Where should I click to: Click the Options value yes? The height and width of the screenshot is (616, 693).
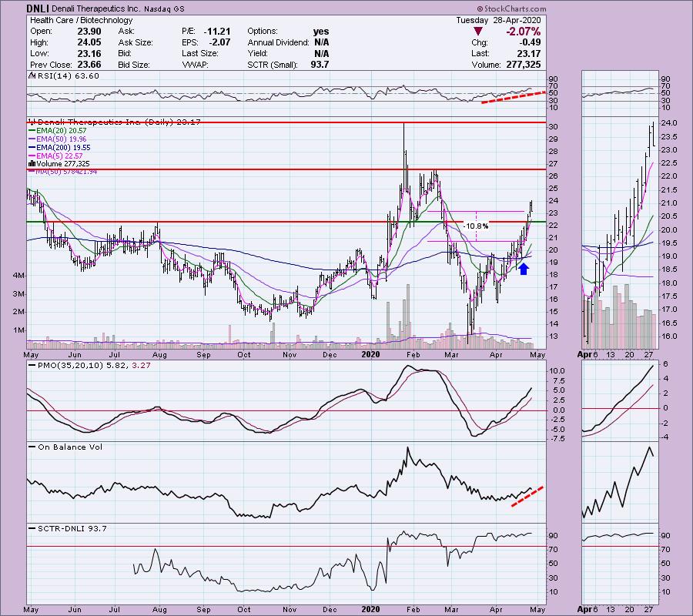[x=321, y=32]
